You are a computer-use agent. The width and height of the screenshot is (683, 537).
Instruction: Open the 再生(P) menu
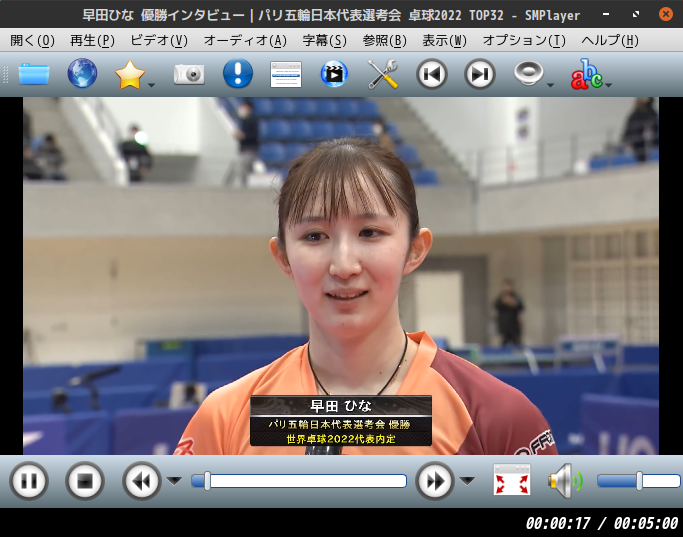tap(92, 41)
